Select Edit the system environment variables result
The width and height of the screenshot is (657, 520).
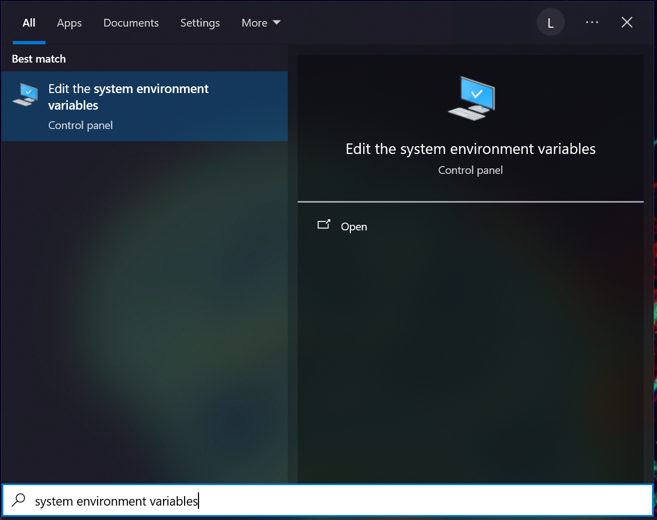tap(145, 106)
